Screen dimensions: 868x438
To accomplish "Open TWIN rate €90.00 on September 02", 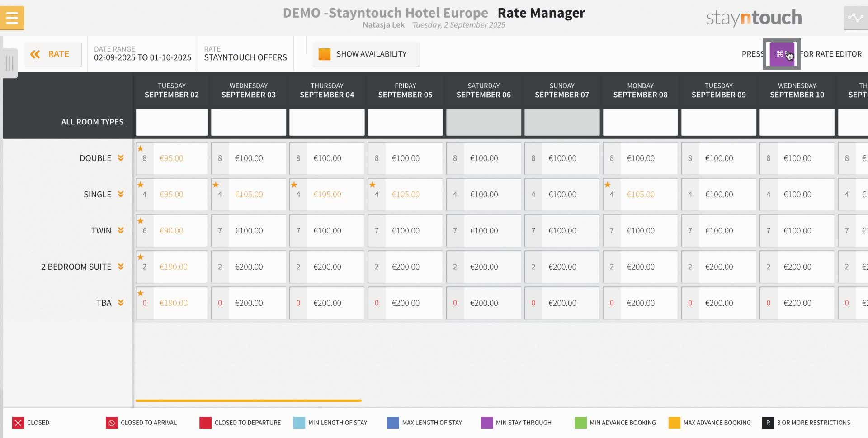I will click(172, 231).
